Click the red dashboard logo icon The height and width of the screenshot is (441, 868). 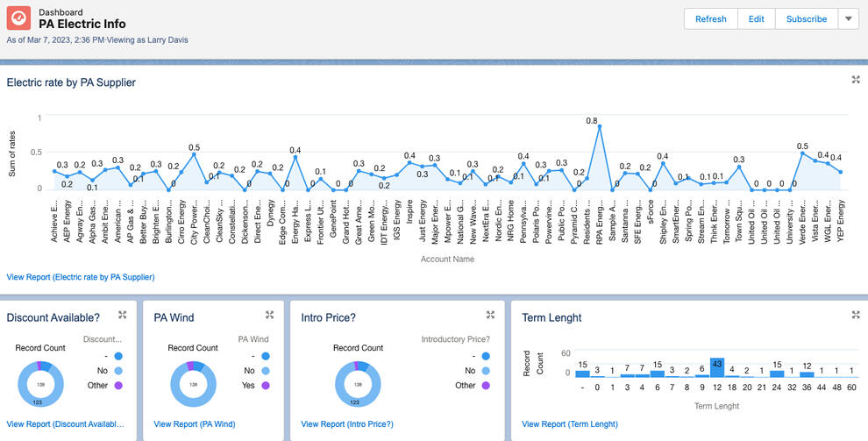click(x=18, y=18)
